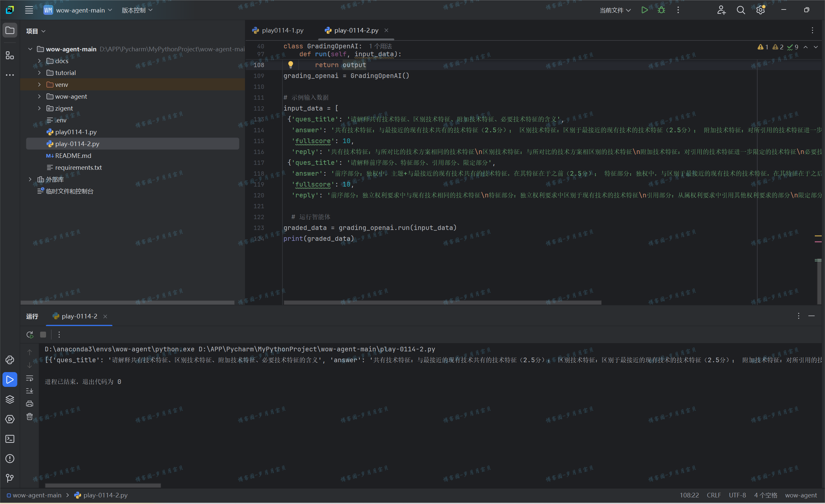Viewport: 825px width, 504px height.
Task: Toggle soft-wrap in Run console
Action: point(30,378)
